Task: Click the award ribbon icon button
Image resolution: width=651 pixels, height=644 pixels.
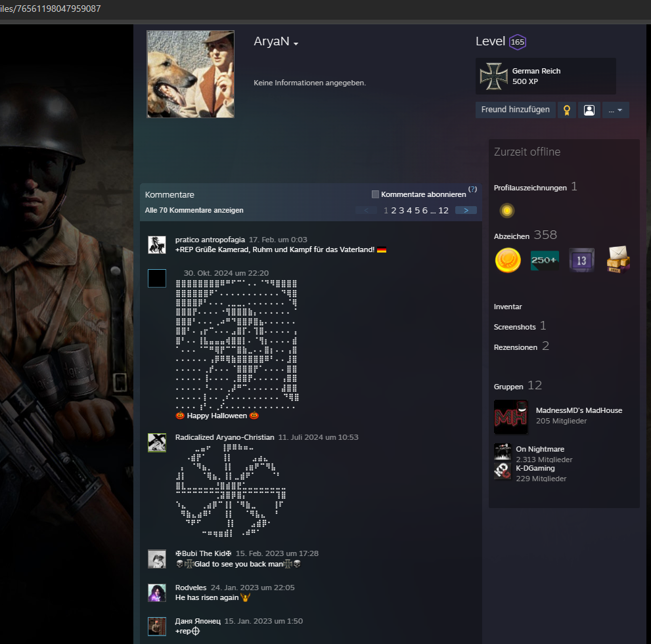Action: (x=566, y=110)
